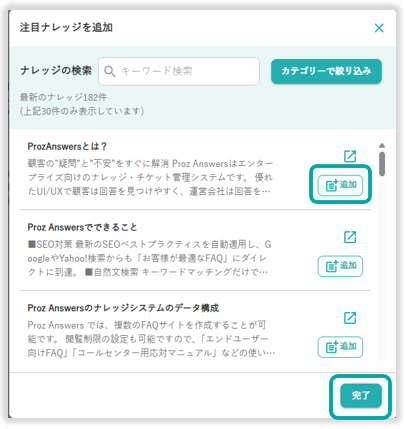Add ProzAnswersとは？ with 追加 button
Viewport: 406px width, 429px height.
(340, 185)
